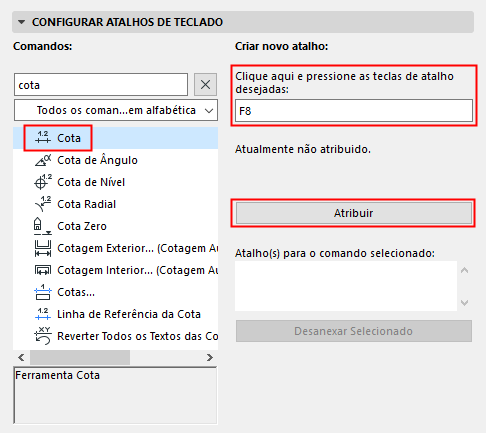This screenshot has height=433, width=486.
Task: Open the Todos os comandos dropdown
Action: coord(116,110)
